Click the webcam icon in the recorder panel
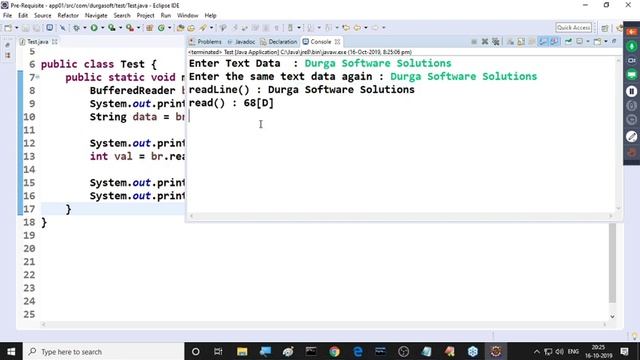The image size is (640, 360). click(x=631, y=60)
